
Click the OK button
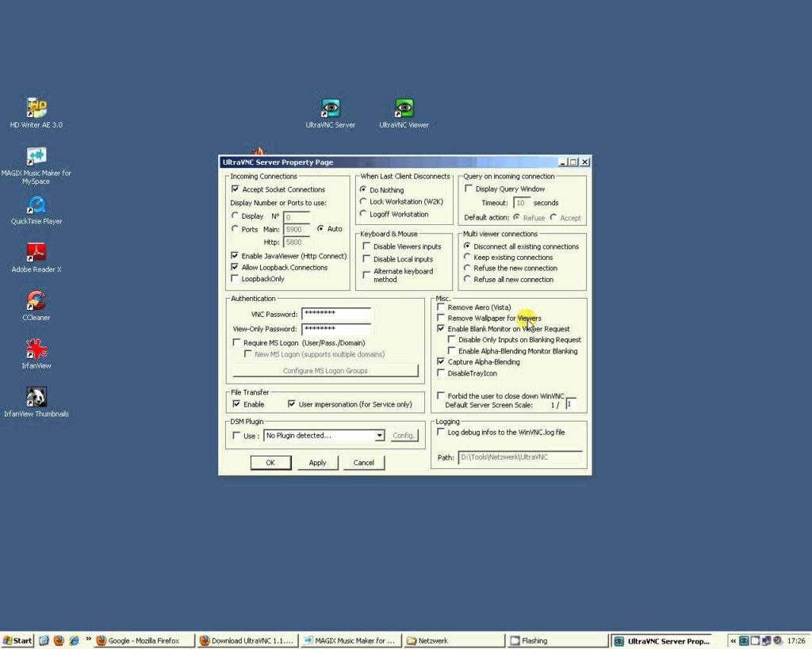tap(270, 463)
